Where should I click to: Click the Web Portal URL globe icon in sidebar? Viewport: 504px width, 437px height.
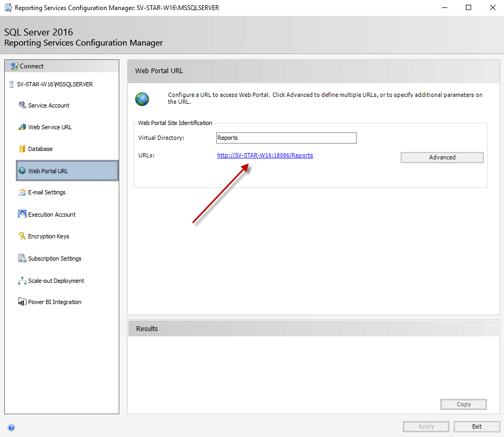pyautogui.click(x=22, y=171)
